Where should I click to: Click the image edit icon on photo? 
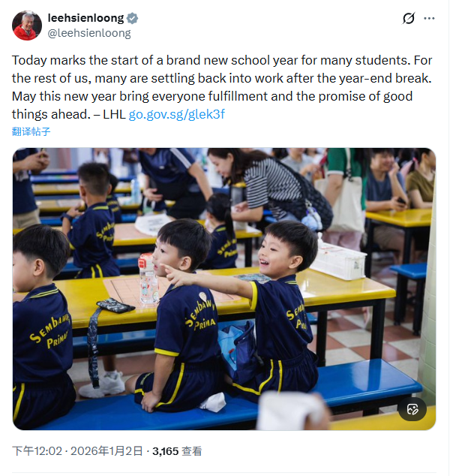coord(412,409)
